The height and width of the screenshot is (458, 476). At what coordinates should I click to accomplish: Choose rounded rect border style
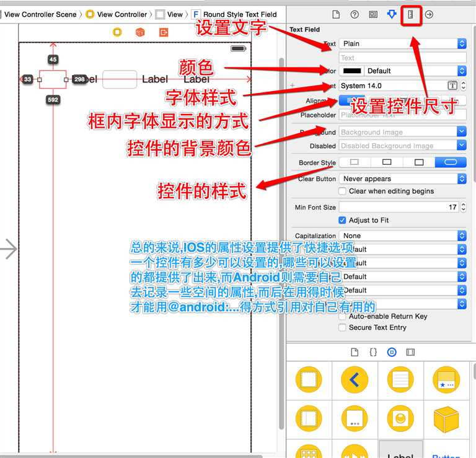(x=451, y=162)
